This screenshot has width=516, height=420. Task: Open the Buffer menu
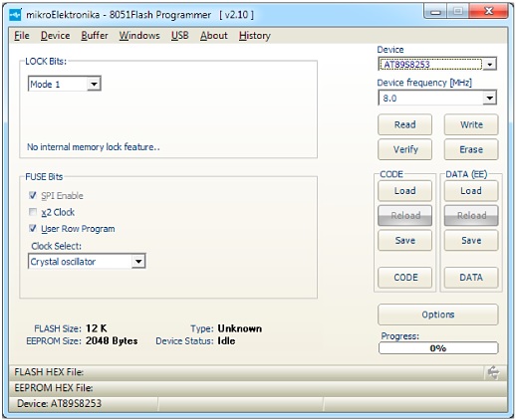[x=95, y=36]
